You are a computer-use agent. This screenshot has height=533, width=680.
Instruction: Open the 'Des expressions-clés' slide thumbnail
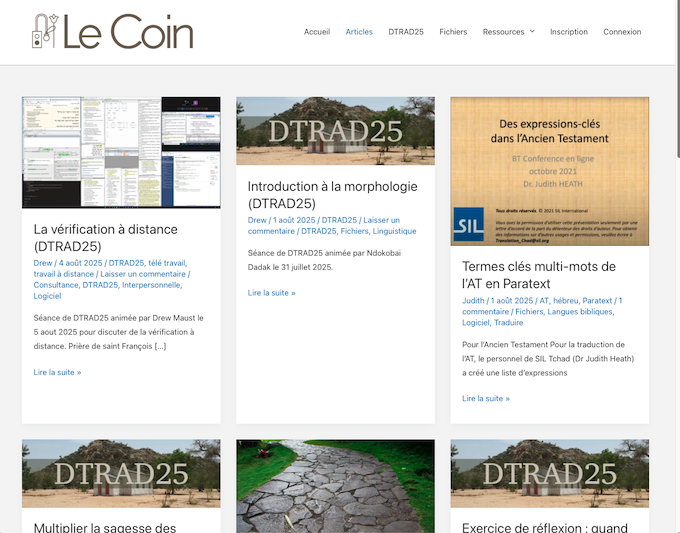point(549,171)
